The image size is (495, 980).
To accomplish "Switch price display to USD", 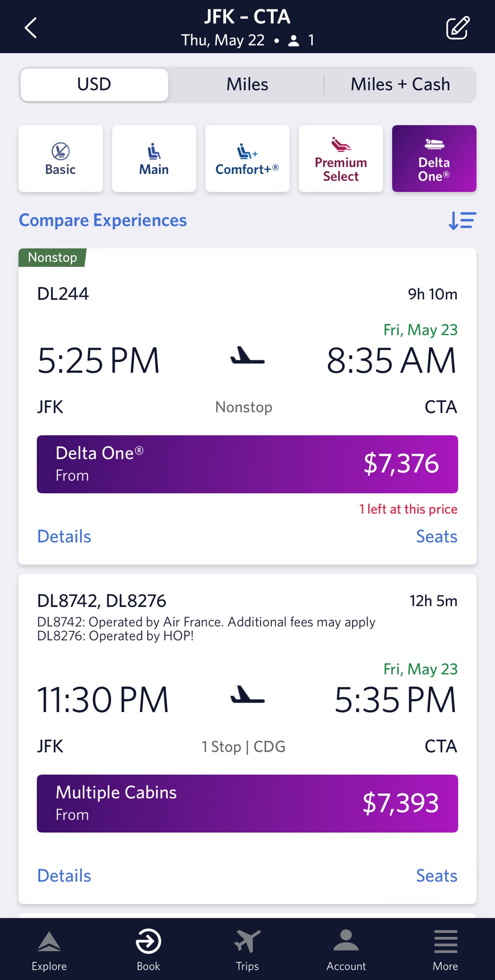I will [x=94, y=85].
